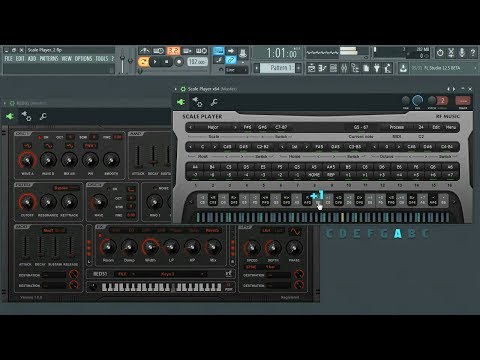The image size is (480, 360).
Task: Click the link chain icon in toolbar
Action: click(231, 60)
